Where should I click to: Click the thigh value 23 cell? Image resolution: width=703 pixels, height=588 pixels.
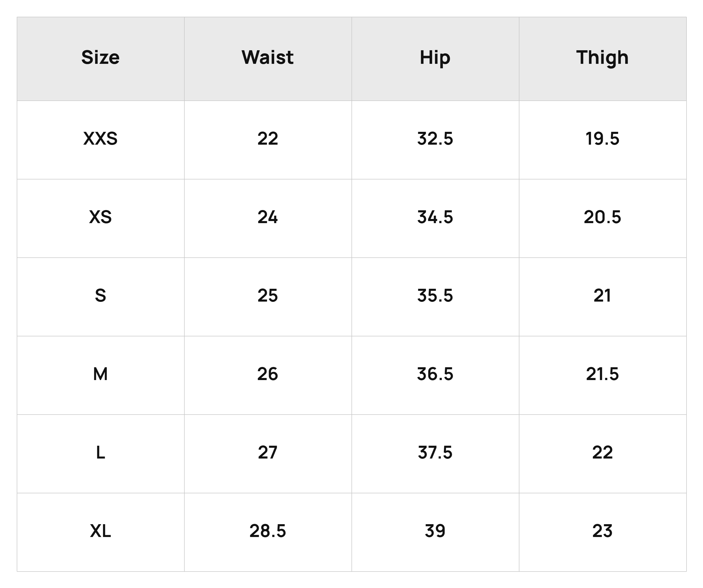pos(603,532)
